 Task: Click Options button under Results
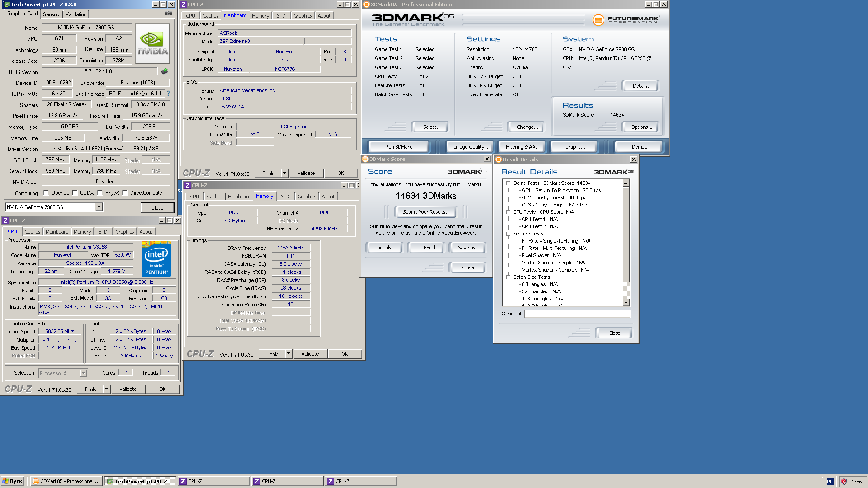click(641, 127)
